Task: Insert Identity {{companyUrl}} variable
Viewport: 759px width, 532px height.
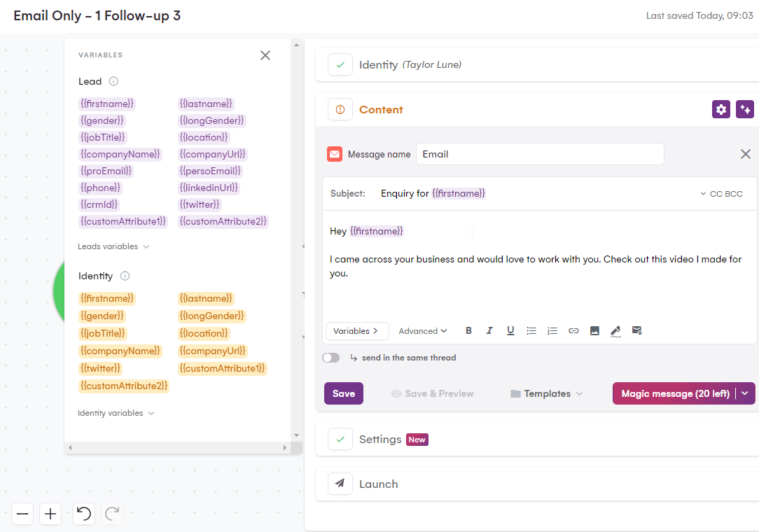Action: pos(212,351)
